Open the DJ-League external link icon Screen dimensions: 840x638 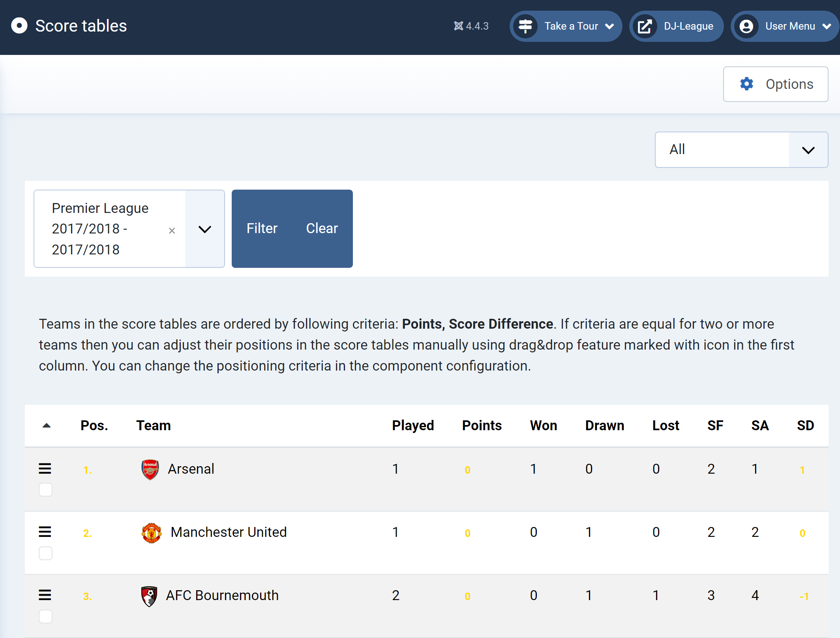[x=645, y=26]
